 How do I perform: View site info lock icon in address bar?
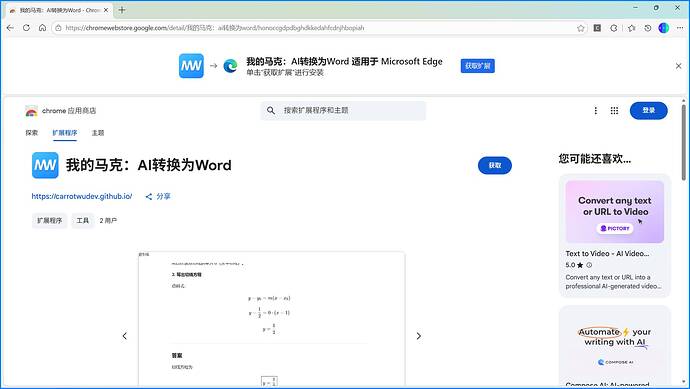58,28
